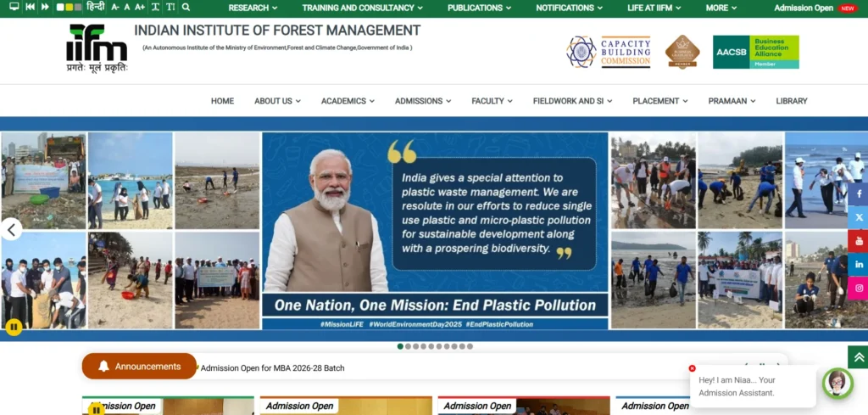Image resolution: width=868 pixels, height=415 pixels.
Task: Increase font size with A+ button
Action: (140, 7)
